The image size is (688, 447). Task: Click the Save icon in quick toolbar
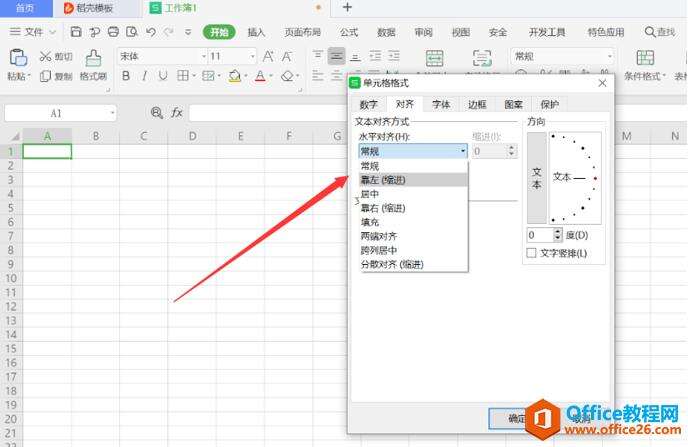pyautogui.click(x=76, y=32)
